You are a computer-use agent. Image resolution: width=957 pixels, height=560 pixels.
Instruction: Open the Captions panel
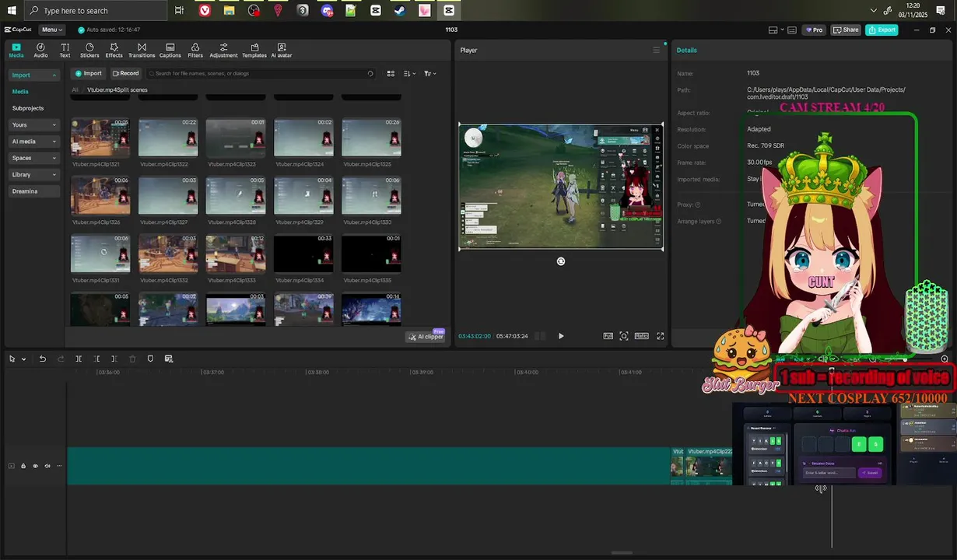(x=170, y=51)
